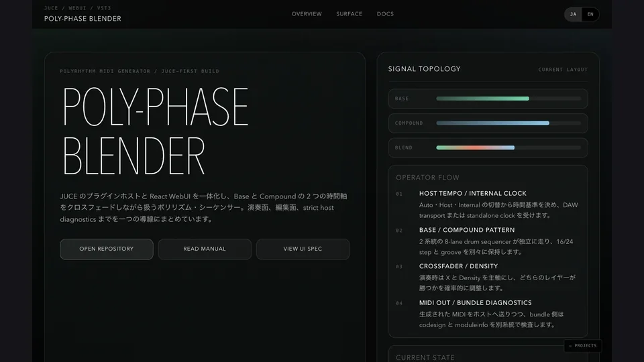
Task: Click step number 04 in Operator Flow
Action: [x=399, y=303]
